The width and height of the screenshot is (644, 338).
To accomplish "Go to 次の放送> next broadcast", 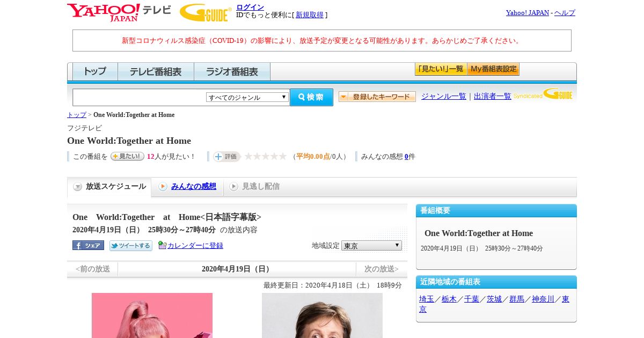I will pos(382,269).
